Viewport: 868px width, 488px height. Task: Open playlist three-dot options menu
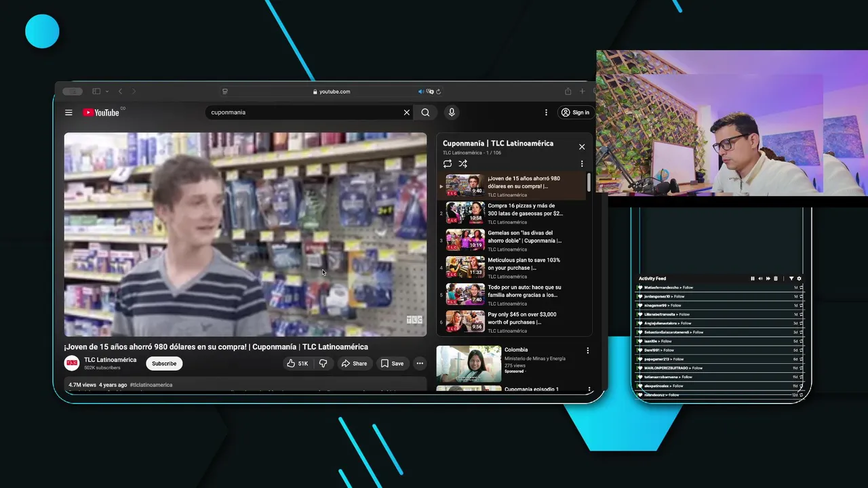[581, 163]
